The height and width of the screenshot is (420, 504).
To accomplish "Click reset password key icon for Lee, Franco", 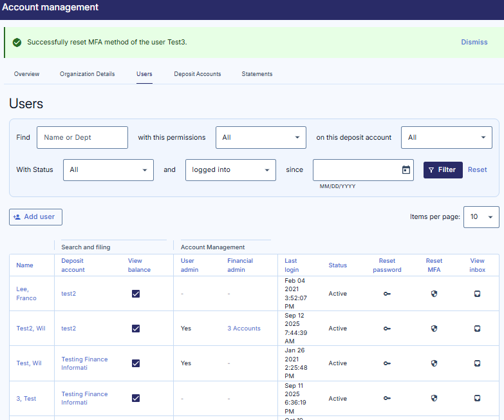I will point(387,294).
